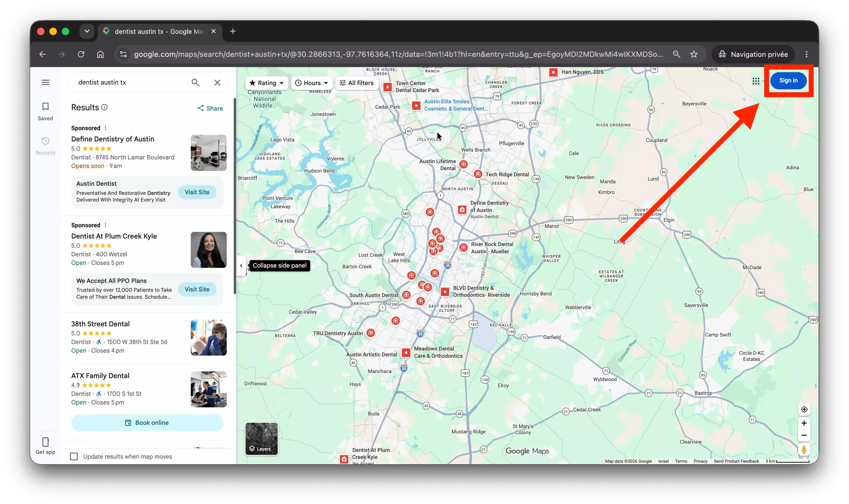Open options for the Define Dentistry sponsored listing
849x504 pixels.
pyautogui.click(x=105, y=128)
